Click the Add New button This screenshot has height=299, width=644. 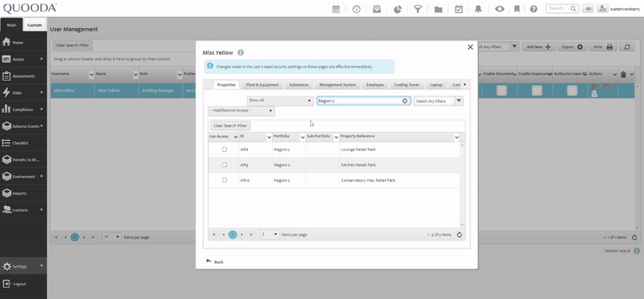[x=539, y=47]
